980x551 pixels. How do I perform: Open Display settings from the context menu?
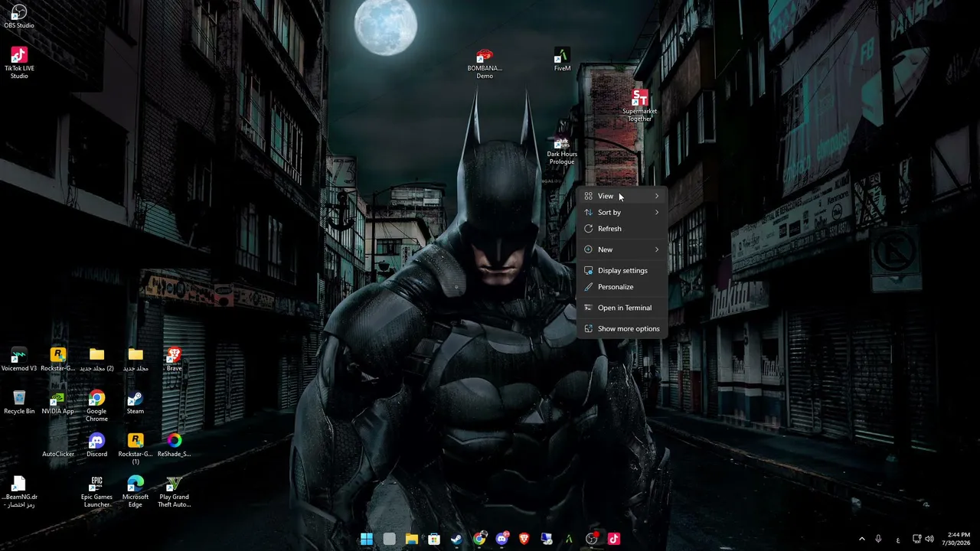(622, 270)
